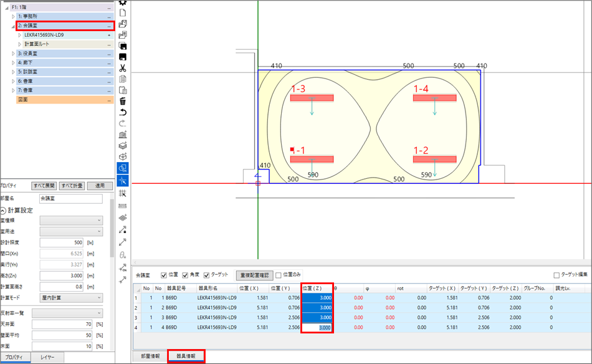Expand the 計算面ルート tree node
The image size is (592, 364).
coord(20,44)
